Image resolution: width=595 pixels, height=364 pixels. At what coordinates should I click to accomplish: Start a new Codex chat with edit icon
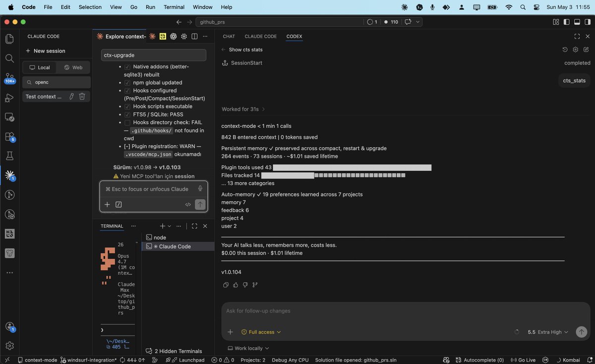[x=586, y=50]
